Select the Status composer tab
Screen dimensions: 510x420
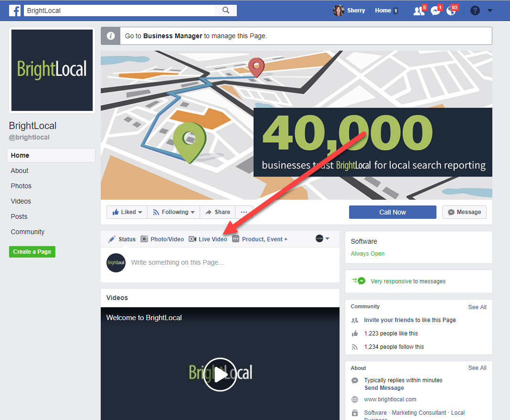coord(122,239)
